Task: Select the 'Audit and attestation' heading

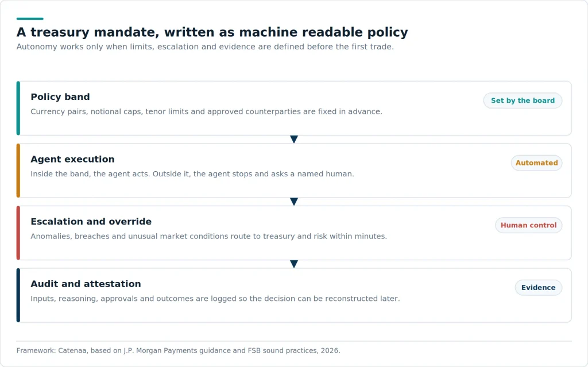Action: click(86, 284)
